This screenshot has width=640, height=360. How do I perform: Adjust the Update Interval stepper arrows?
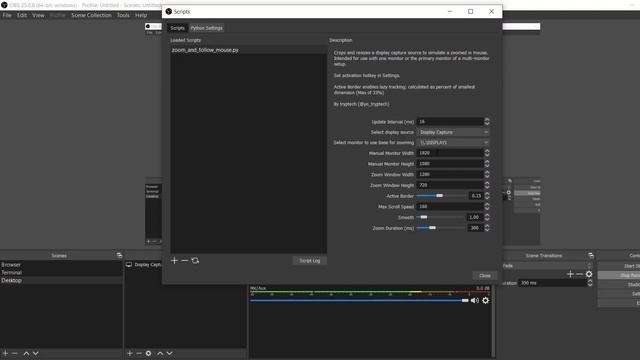click(x=487, y=122)
